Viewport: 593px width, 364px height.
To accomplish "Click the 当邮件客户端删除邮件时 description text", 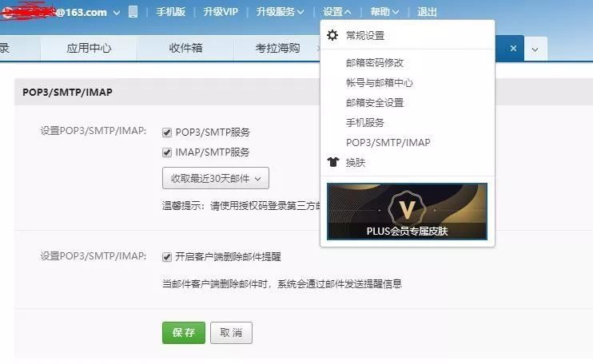I will 282,284.
